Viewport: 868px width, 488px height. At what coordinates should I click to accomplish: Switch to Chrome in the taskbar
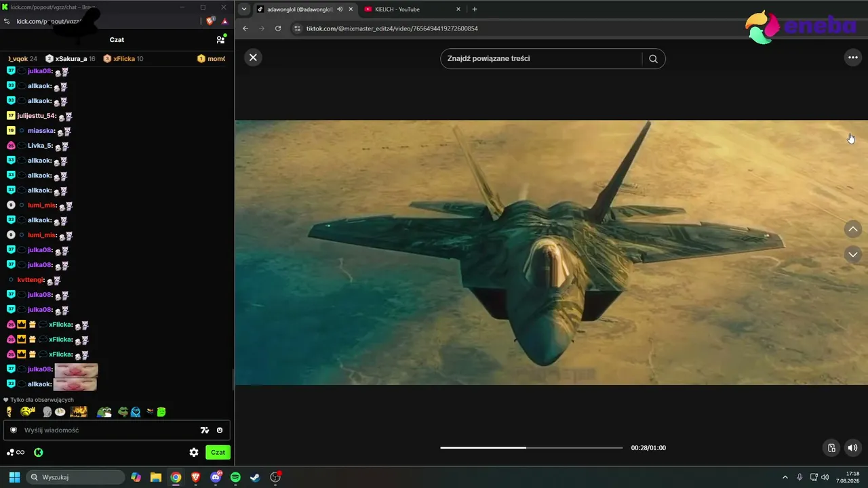pyautogui.click(x=176, y=477)
